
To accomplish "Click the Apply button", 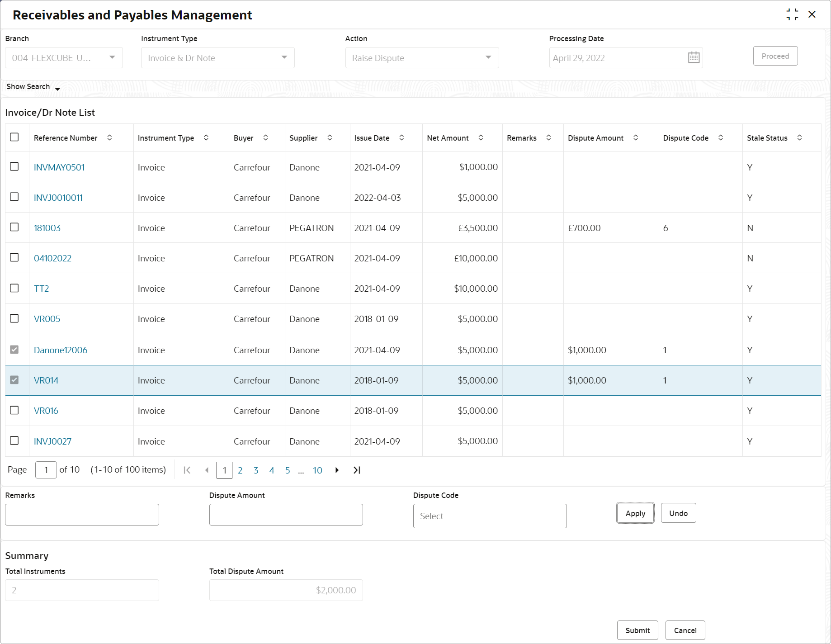I will tap(635, 513).
